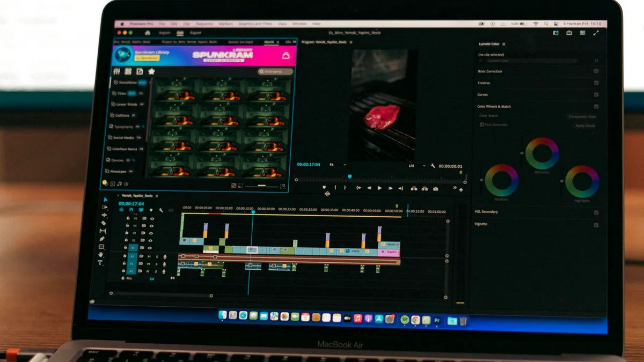The image size is (644, 362).
Task: Open the Graphics and Titles menu
Action: [255, 24]
